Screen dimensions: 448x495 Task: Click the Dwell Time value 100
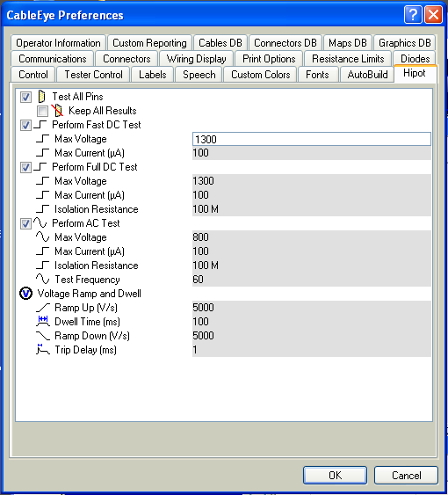pyautogui.click(x=312, y=322)
